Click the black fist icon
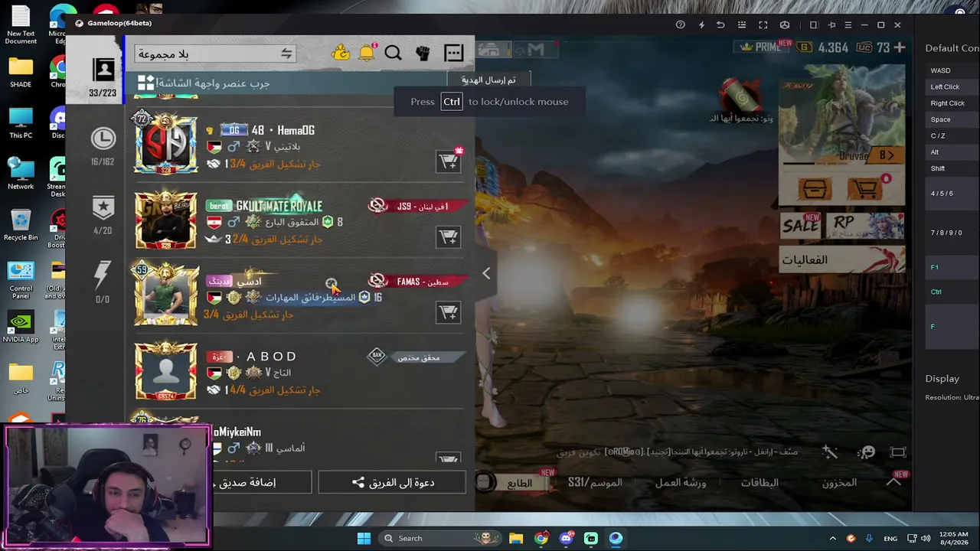This screenshot has width=980, height=551. [423, 53]
